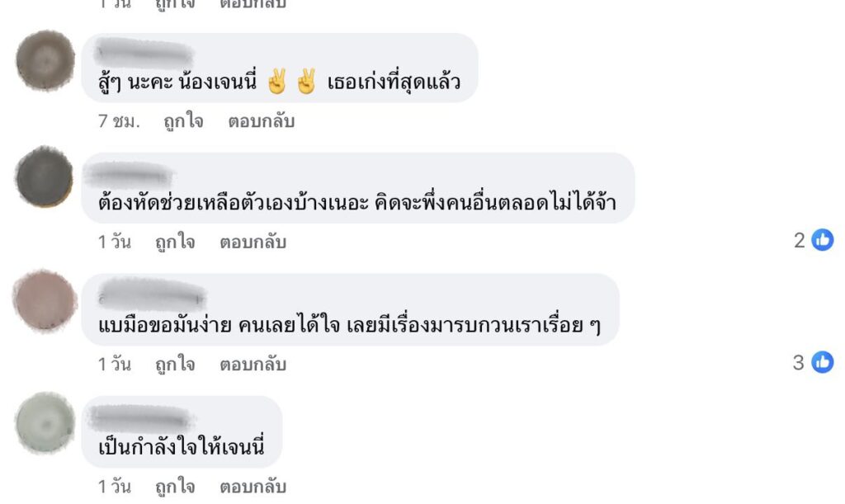Click ตอบกลับ under the สู้ๆ นะคะ comment
This screenshot has height=504, width=845.
coord(262,121)
